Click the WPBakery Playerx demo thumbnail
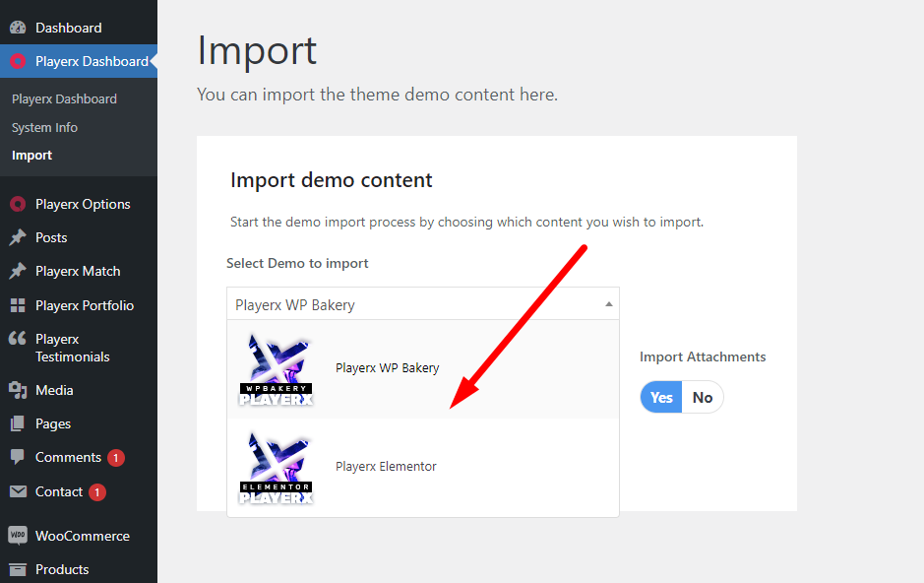The image size is (924, 583). (276, 369)
